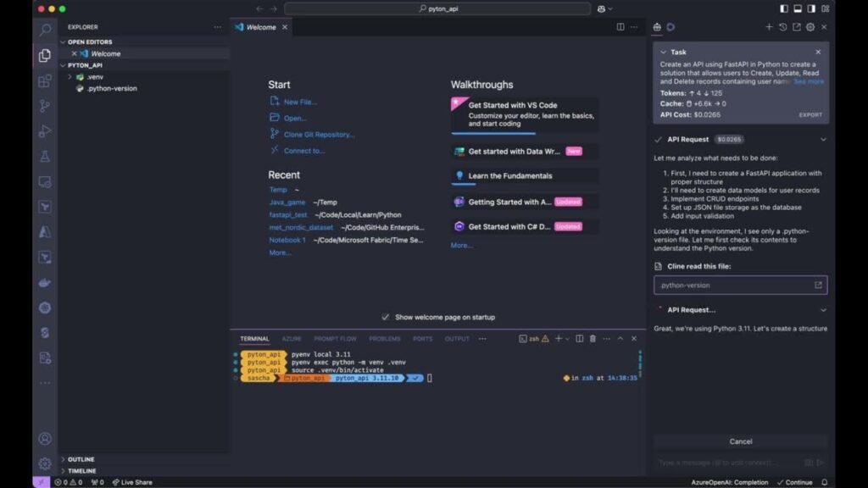This screenshot has width=868, height=488.
Task: Click the Open... link
Action: click(295, 119)
